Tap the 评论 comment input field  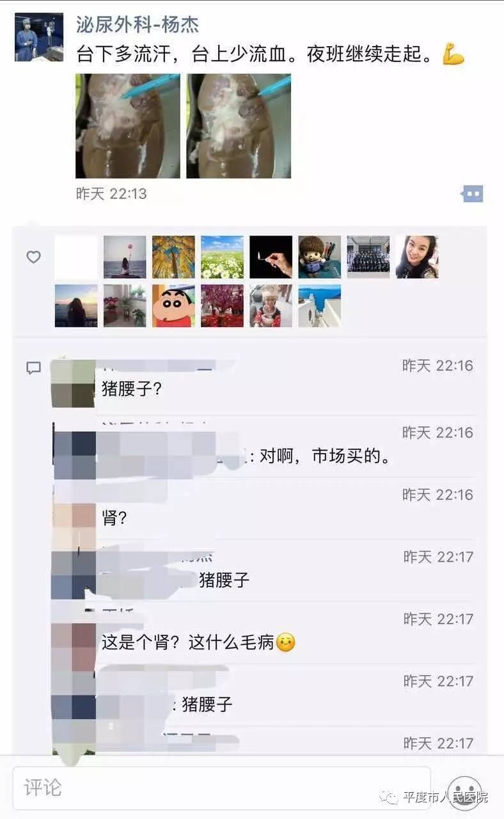222,788
